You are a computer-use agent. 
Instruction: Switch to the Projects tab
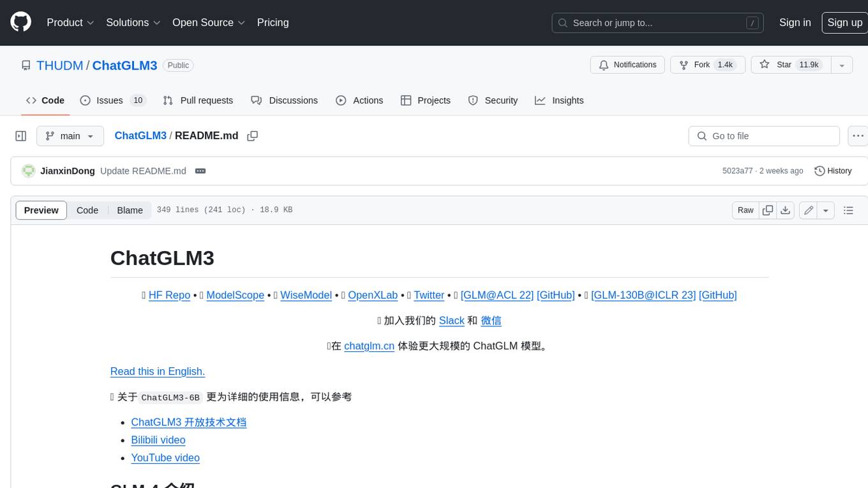(x=426, y=100)
